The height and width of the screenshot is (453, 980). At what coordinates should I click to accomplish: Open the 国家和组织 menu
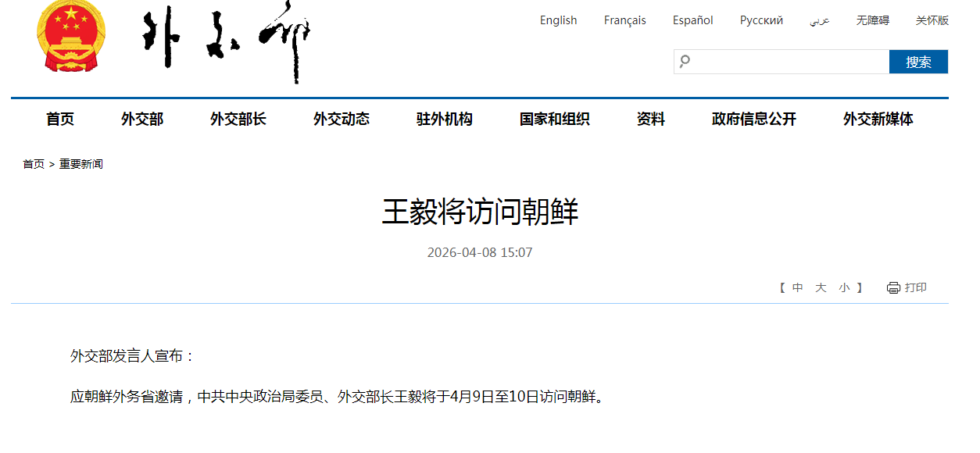pyautogui.click(x=554, y=119)
